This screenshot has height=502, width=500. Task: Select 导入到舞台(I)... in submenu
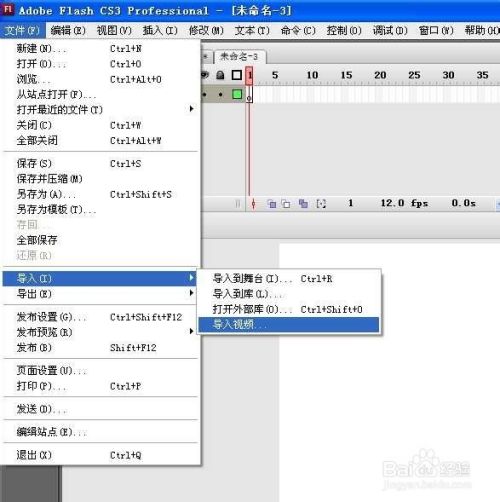(x=289, y=278)
